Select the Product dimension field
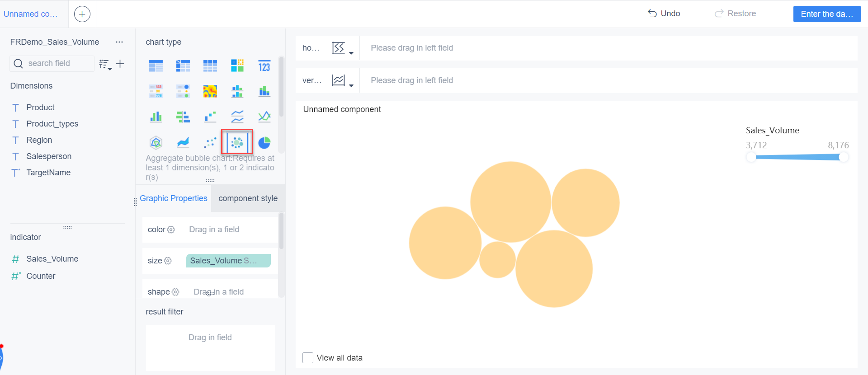Viewport: 868px width, 375px height. pyautogui.click(x=40, y=108)
